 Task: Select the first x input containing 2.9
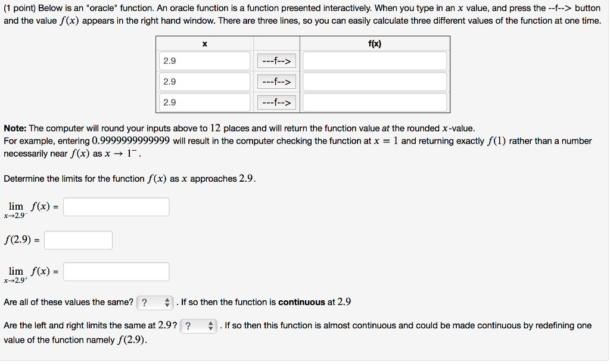(204, 61)
